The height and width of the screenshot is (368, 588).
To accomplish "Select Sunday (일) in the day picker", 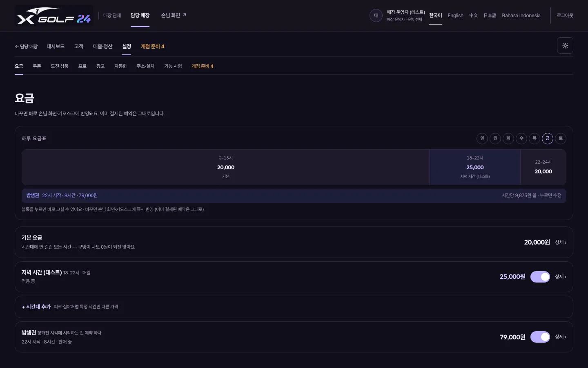I will click(482, 139).
